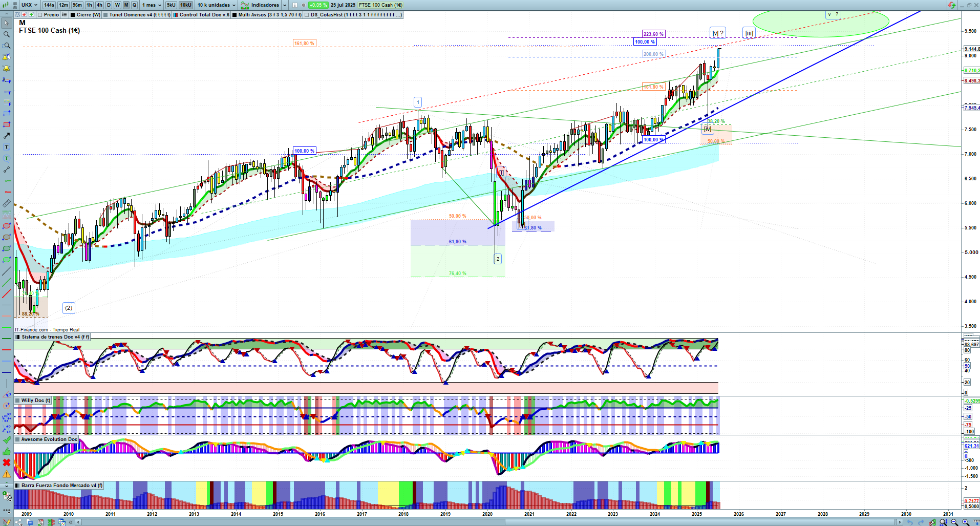This screenshot has height=526, width=980.
Task: Click the double-chevron collapse in bottom bar
Action: click(72, 522)
